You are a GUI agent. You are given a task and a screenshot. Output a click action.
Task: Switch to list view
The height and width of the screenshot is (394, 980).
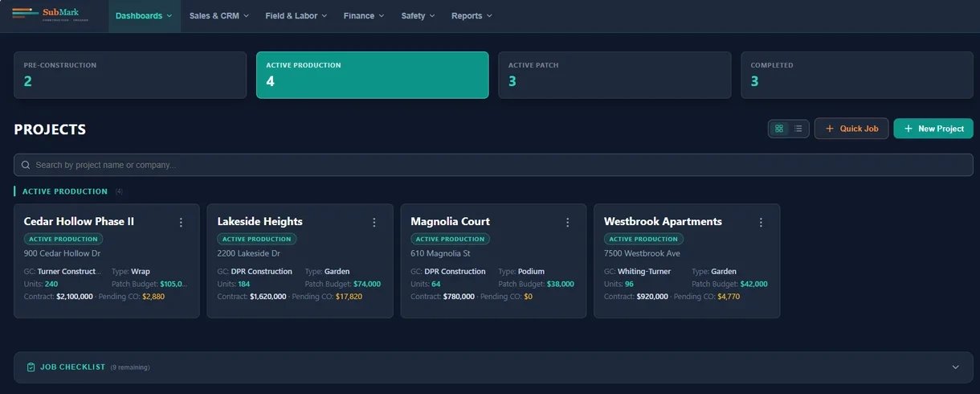[x=798, y=129]
